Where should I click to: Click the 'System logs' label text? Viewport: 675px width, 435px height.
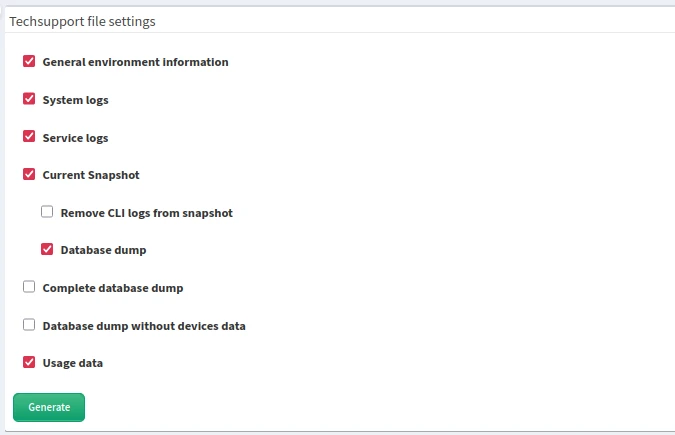pos(75,100)
